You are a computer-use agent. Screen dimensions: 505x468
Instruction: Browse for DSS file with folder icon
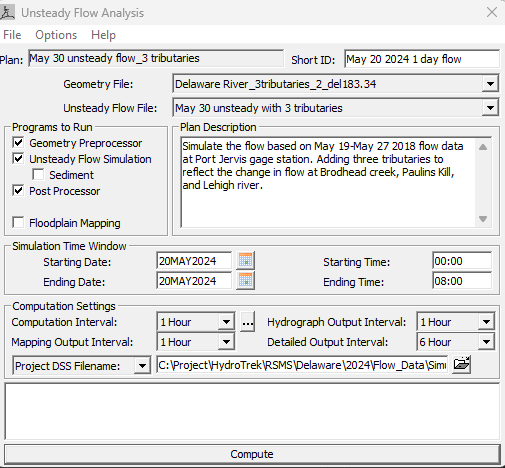(461, 364)
